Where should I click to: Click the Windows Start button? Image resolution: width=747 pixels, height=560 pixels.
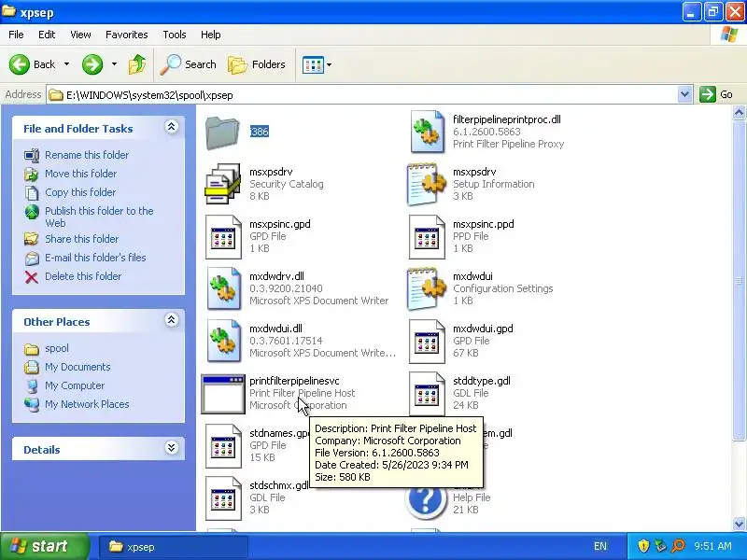[x=44, y=546]
